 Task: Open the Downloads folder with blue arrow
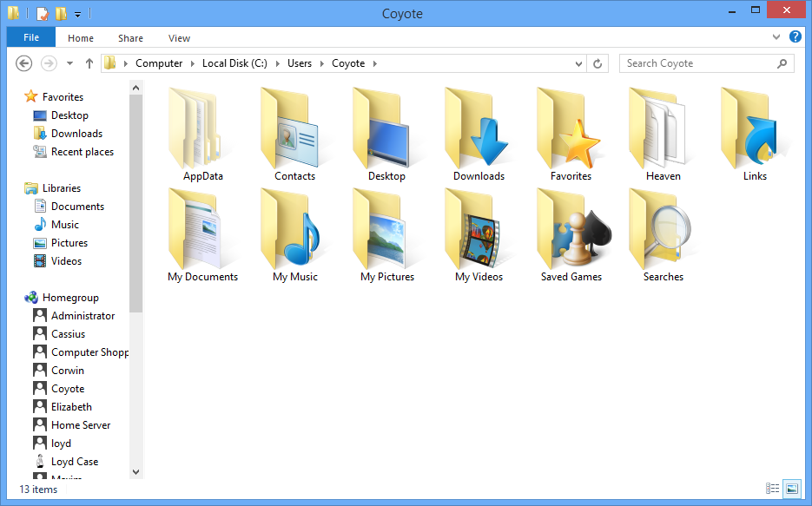click(477, 128)
